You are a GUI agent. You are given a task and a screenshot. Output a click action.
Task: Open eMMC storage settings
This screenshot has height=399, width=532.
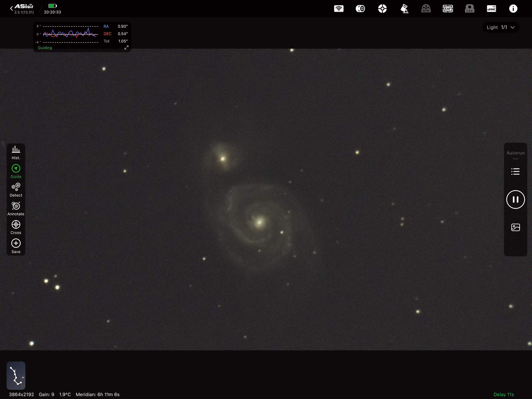coord(491,9)
